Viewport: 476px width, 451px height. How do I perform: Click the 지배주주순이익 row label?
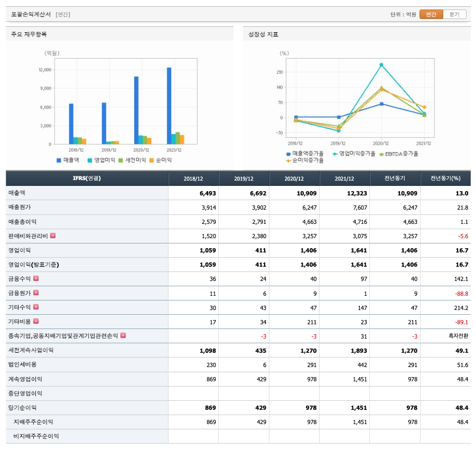[33, 421]
